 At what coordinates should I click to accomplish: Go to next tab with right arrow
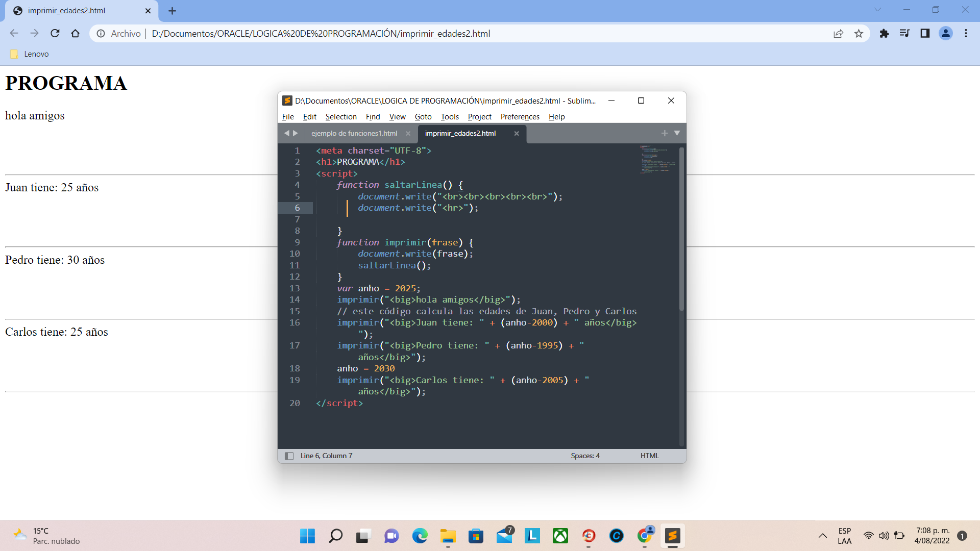tap(295, 133)
